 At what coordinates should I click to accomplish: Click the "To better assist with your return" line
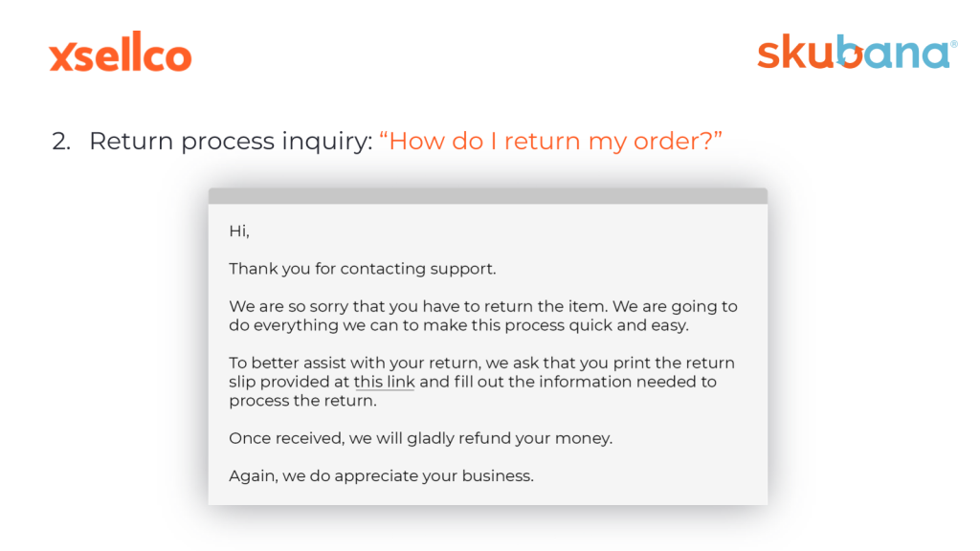pyautogui.click(x=482, y=363)
